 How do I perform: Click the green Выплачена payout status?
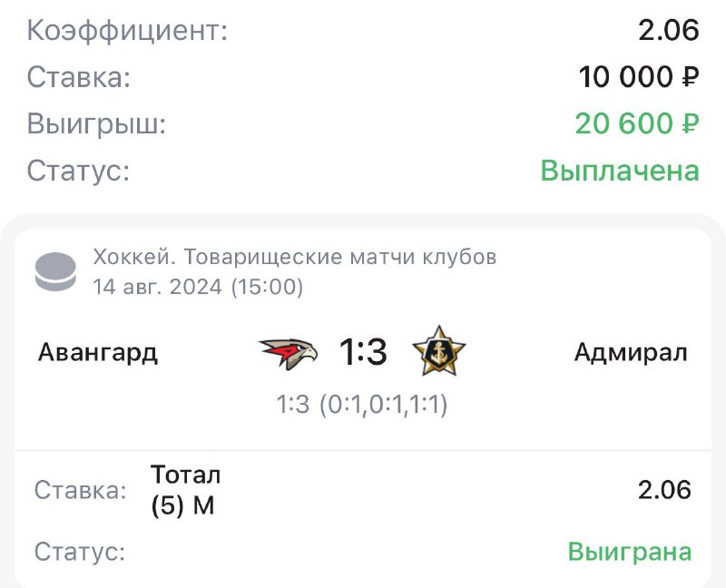(x=620, y=170)
